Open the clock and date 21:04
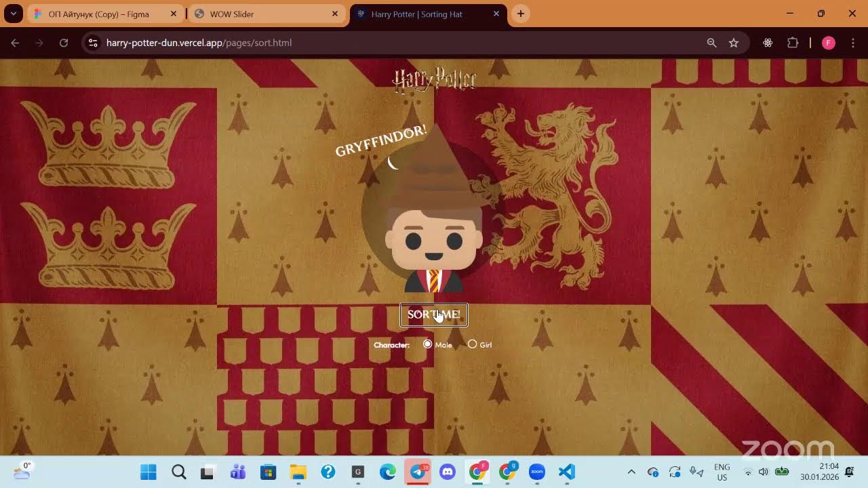 click(819, 472)
